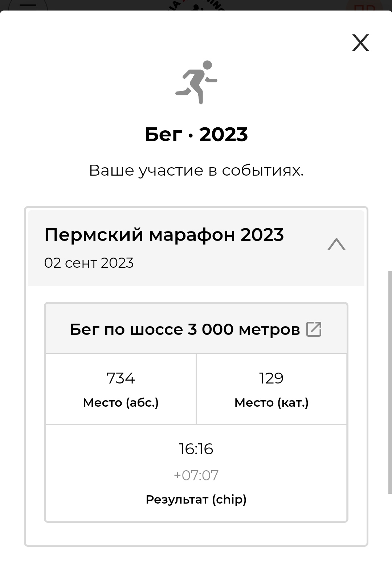Collapse the Пермский марафон 2023 section
This screenshot has height=562, width=392.
(336, 244)
